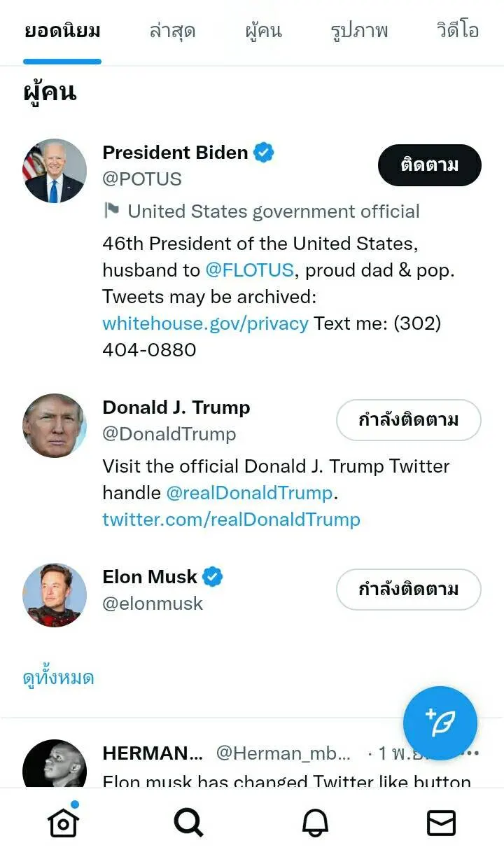504x857 pixels.
Task: Tap the Search magnifier icon
Action: click(188, 822)
